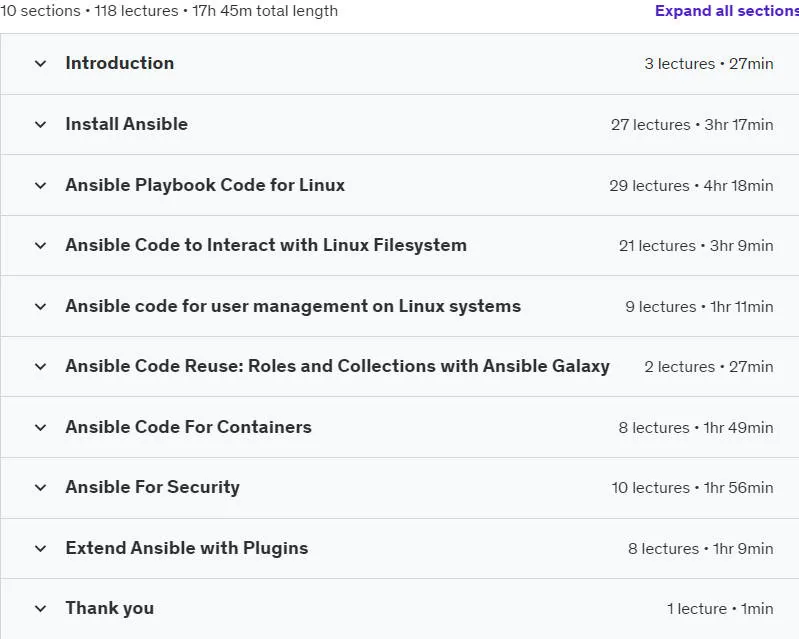
Task: Toggle chevron for Linux Filesystem section
Action: (x=40, y=246)
